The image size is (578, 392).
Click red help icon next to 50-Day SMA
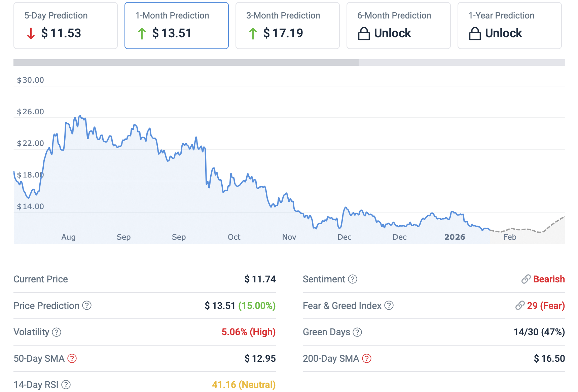click(72, 358)
